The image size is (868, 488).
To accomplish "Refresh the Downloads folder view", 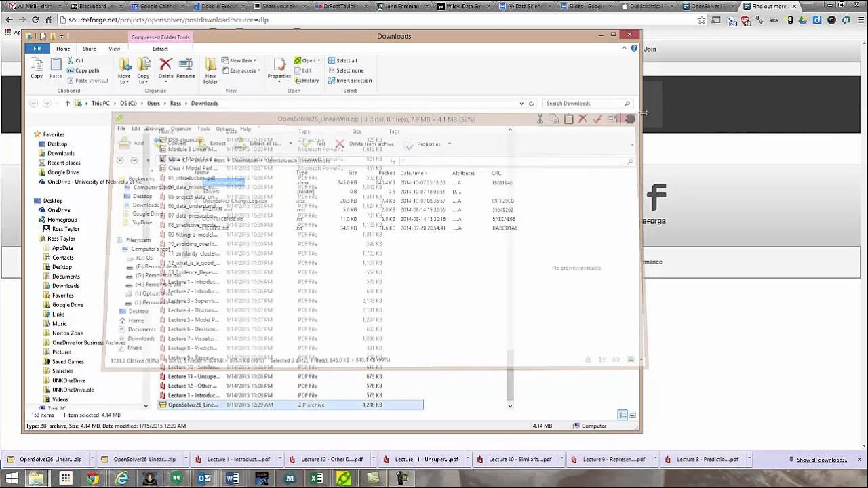I will (531, 104).
